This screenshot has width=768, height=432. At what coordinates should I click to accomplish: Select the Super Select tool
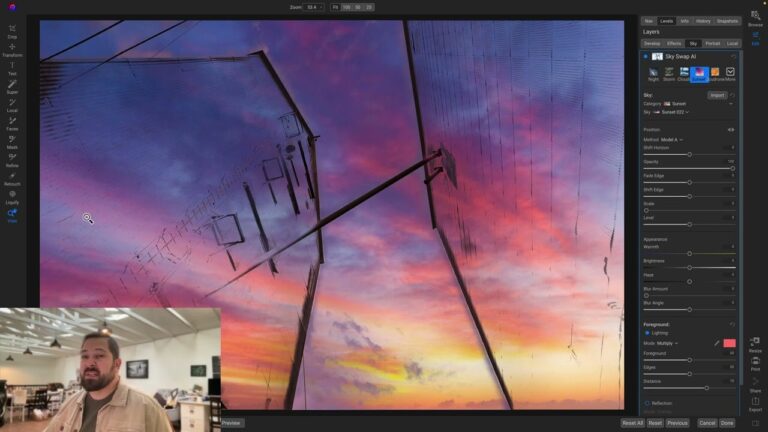point(12,87)
